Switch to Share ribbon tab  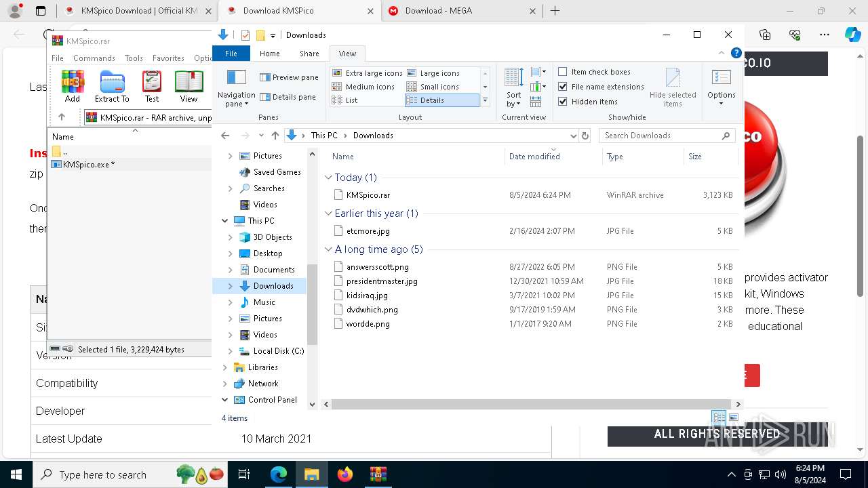(x=309, y=54)
